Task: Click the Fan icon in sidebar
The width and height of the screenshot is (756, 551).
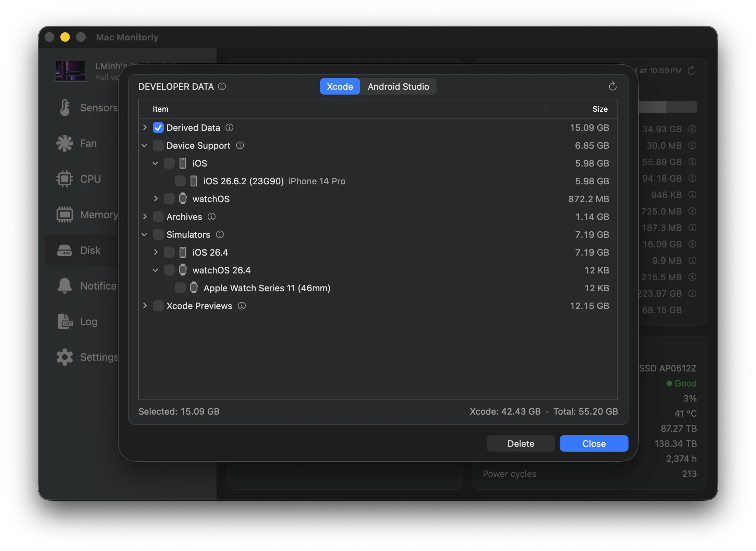Action: click(x=65, y=143)
